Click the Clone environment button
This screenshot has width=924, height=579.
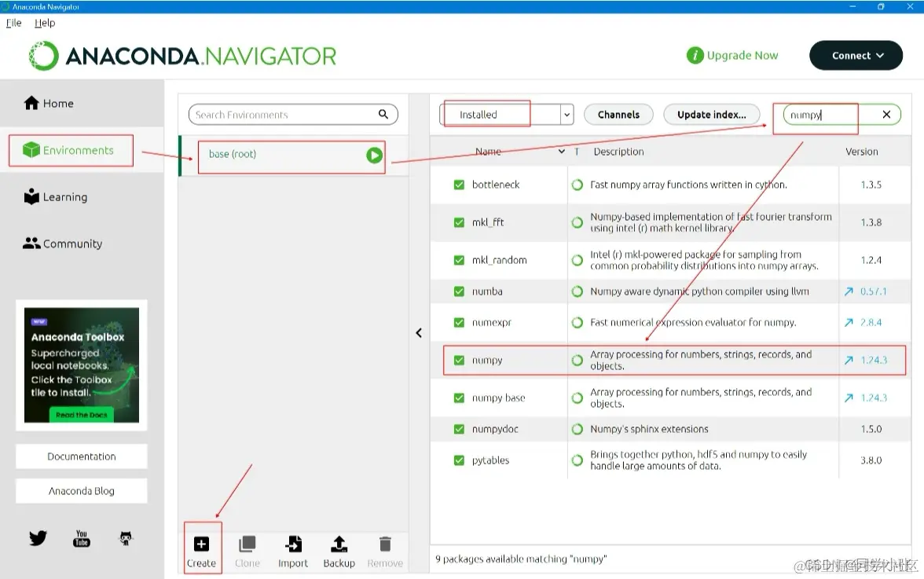[247, 552]
